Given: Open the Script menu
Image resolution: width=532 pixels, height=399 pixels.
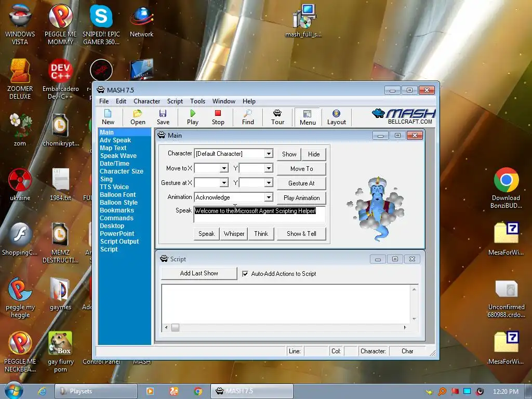Looking at the screenshot, I should (x=175, y=101).
